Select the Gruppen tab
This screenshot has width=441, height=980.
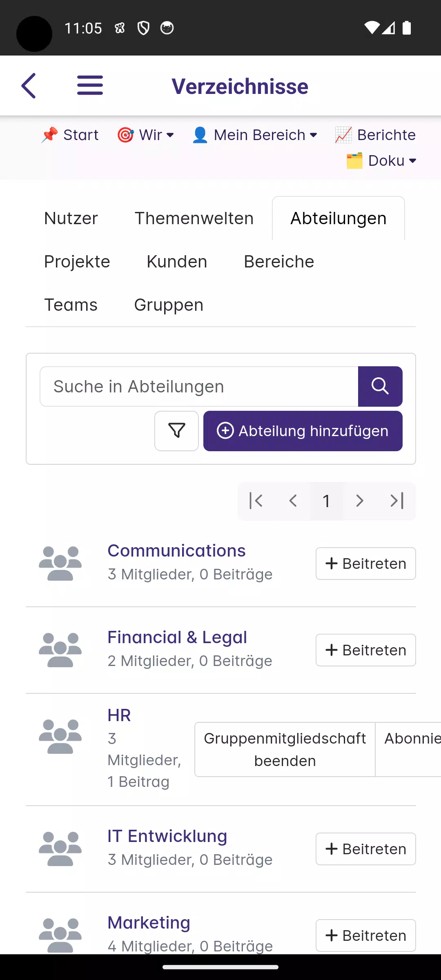point(169,305)
